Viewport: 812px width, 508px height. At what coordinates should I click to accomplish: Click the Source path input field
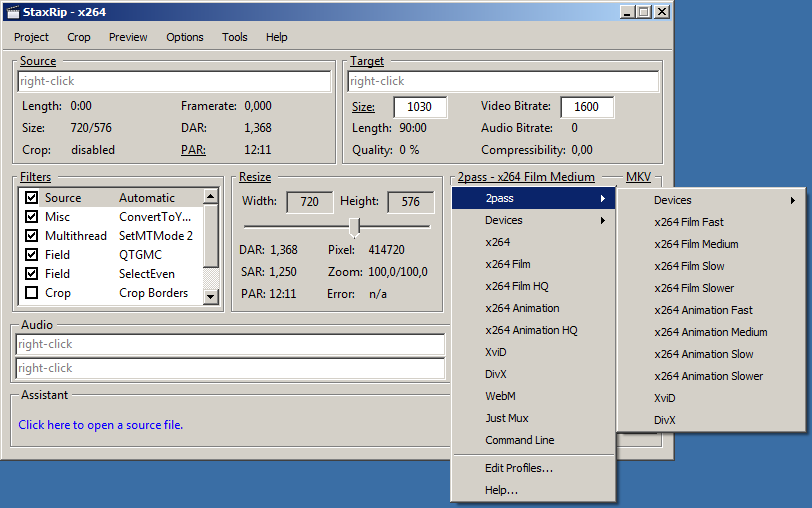pyautogui.click(x=174, y=81)
